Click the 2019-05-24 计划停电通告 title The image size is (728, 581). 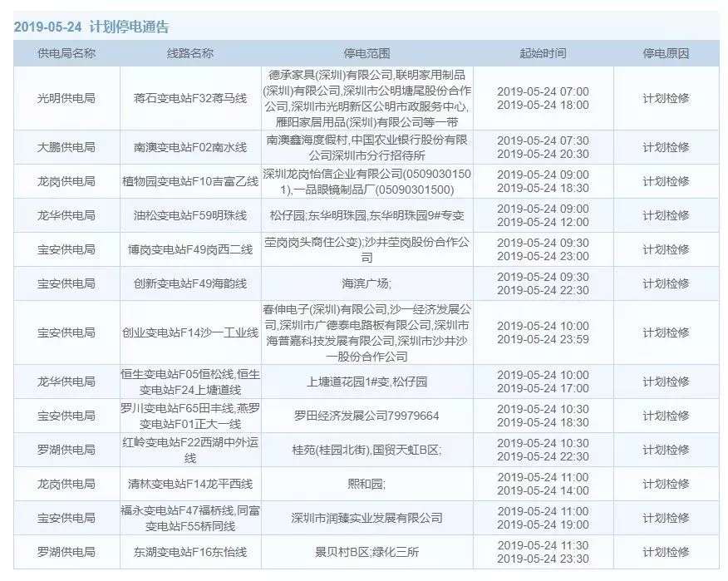(x=91, y=27)
